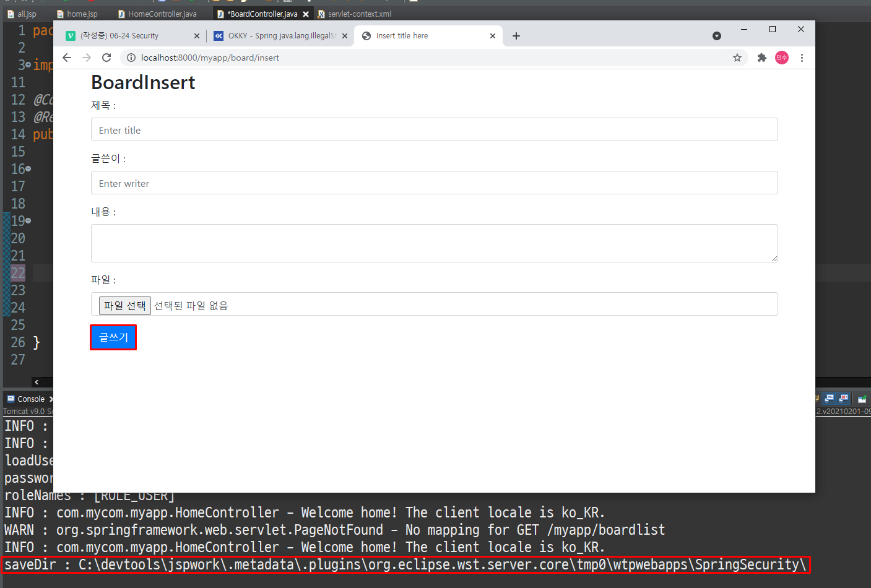This screenshot has width=871, height=588.
Task: Click the 파일 선택 file button
Action: tap(124, 305)
